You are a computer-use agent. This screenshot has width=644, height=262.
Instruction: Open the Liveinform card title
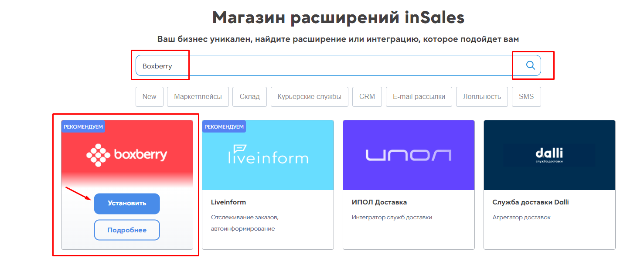point(228,202)
